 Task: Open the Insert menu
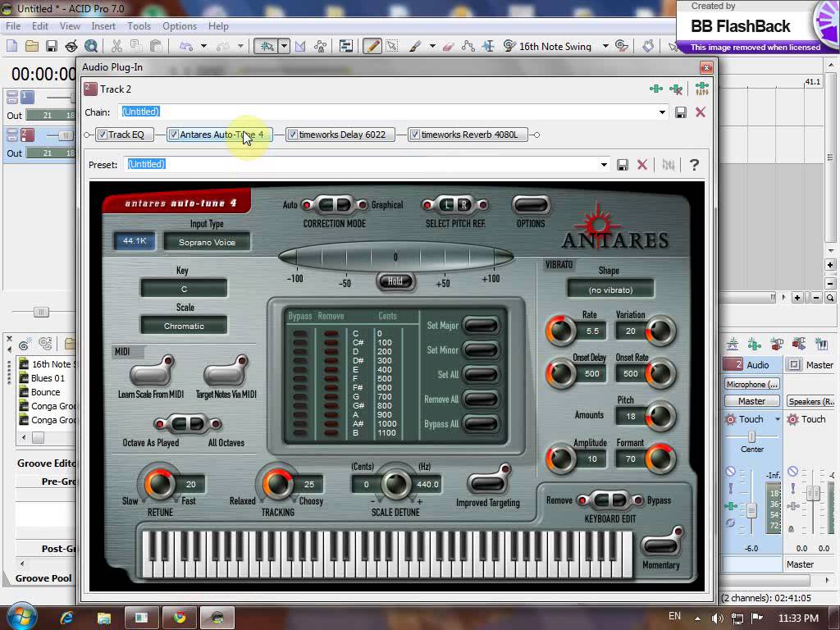pyautogui.click(x=103, y=25)
